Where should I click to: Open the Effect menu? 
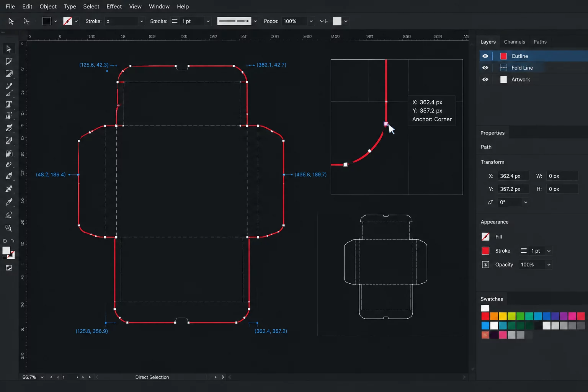[114, 7]
